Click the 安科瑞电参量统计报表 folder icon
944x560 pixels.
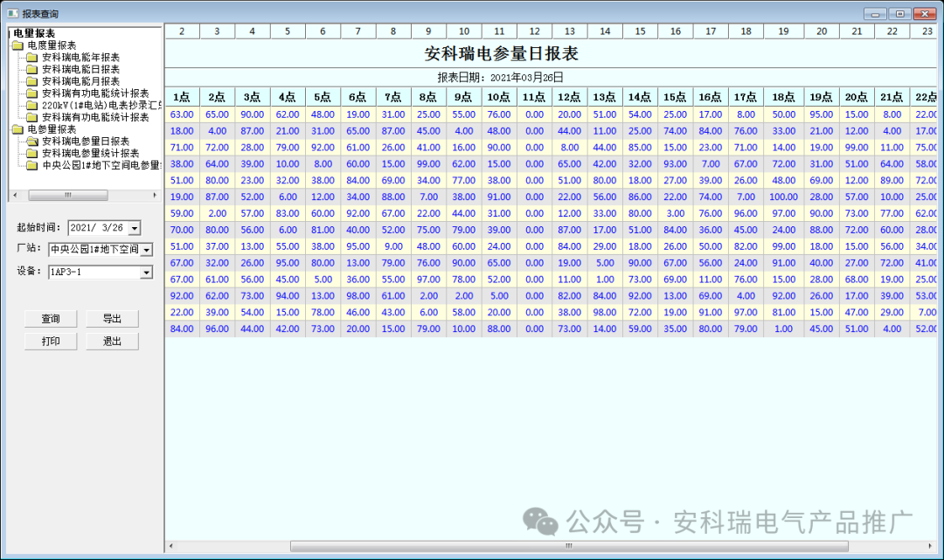coord(31,151)
